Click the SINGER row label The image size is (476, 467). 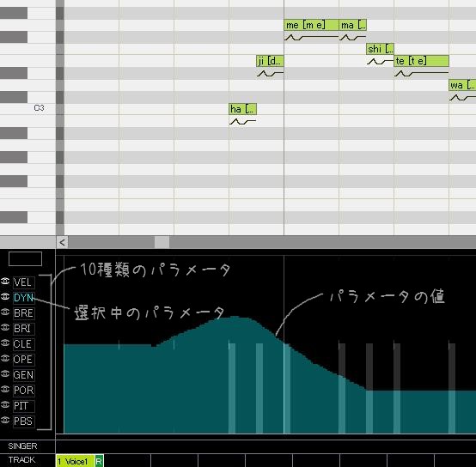(x=22, y=446)
